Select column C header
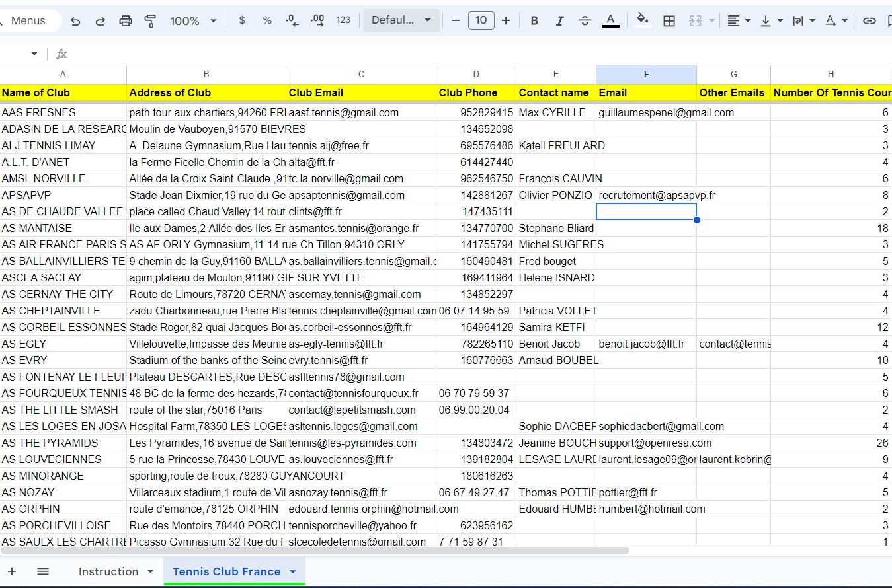This screenshot has height=588, width=892. pos(361,75)
